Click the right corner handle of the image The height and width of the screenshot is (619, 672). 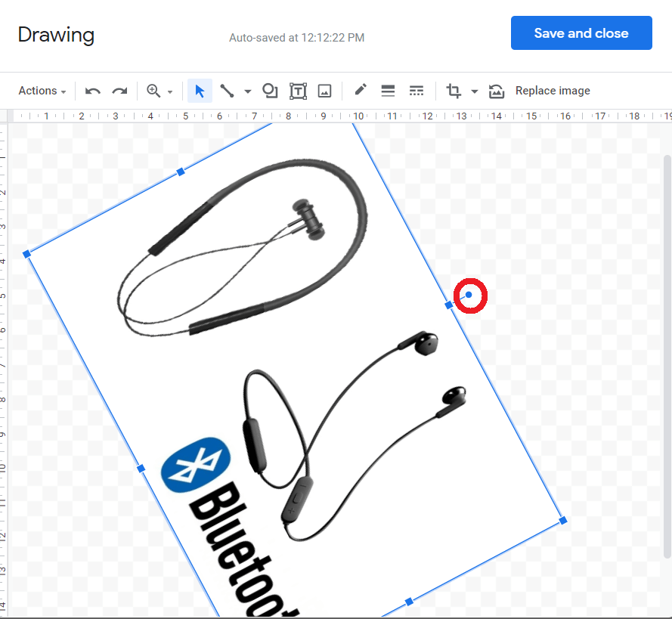pyautogui.click(x=563, y=521)
